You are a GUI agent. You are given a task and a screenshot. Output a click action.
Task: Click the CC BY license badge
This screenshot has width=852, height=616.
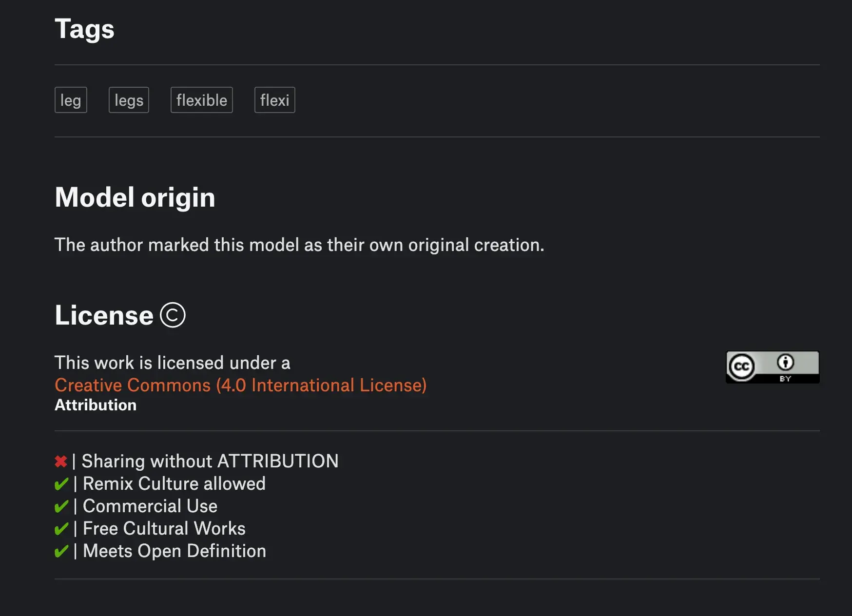coord(773,367)
